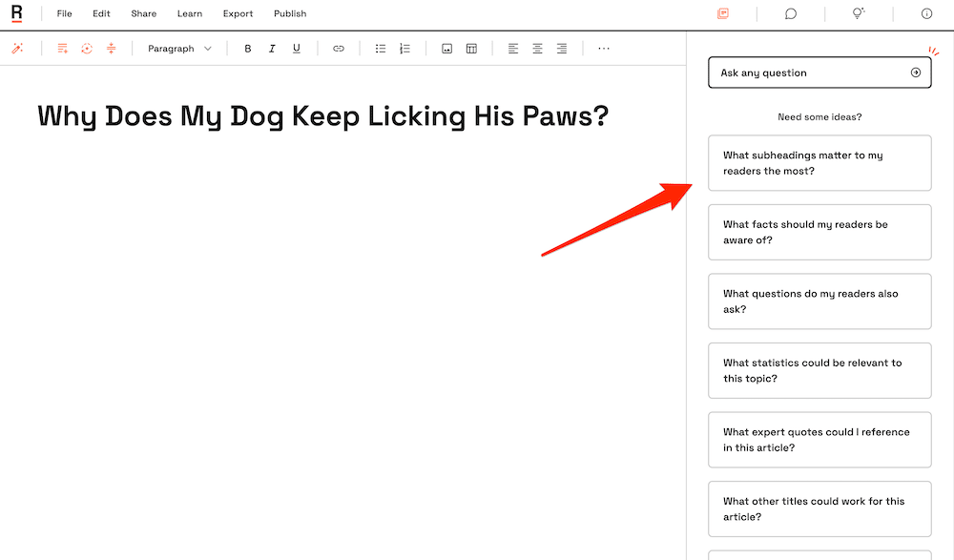Insert a hyperlink with link icon
The image size is (954, 560).
click(339, 48)
